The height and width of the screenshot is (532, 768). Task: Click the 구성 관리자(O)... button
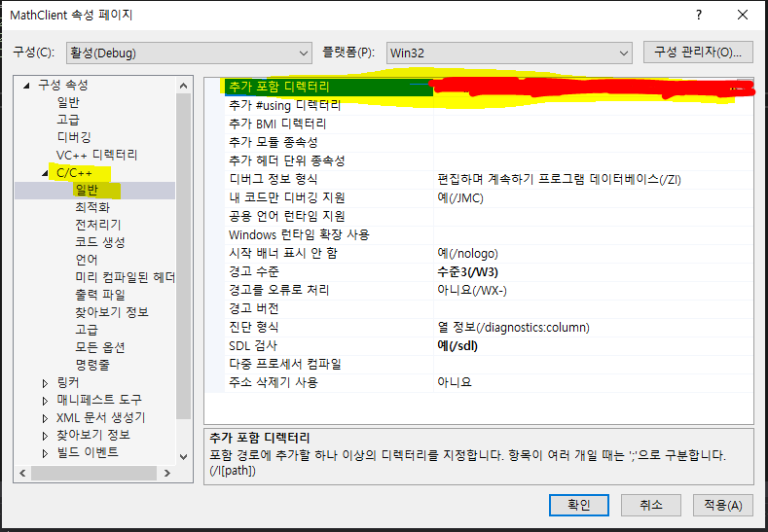698,53
